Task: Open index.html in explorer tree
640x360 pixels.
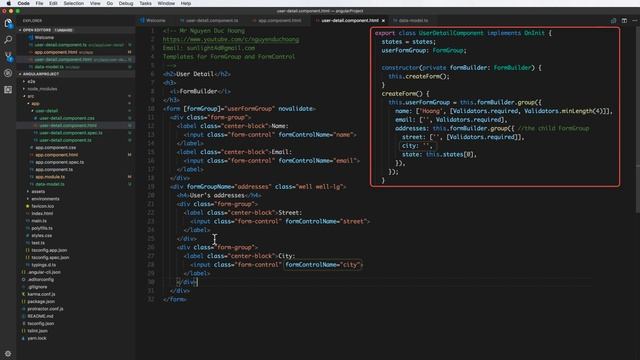Action: pyautogui.click(x=42, y=213)
